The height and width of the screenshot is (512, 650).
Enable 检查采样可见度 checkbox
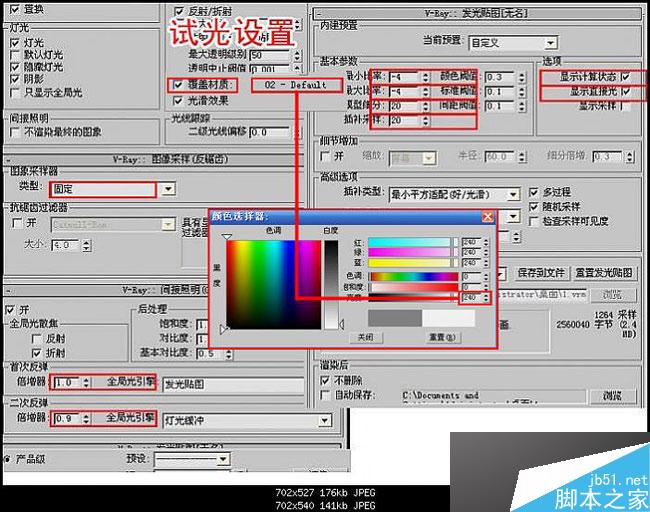click(534, 221)
